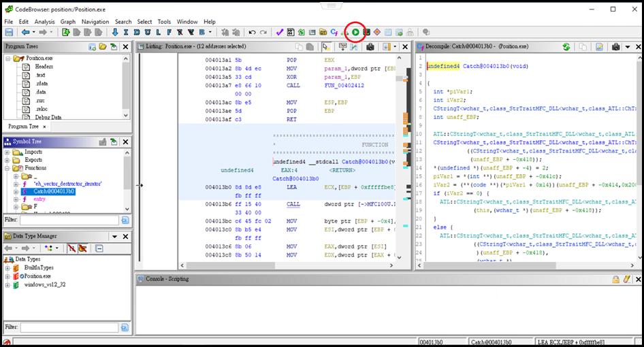Click the lock icon in Console header
The width and height of the screenshot is (644, 347).
pos(615,279)
